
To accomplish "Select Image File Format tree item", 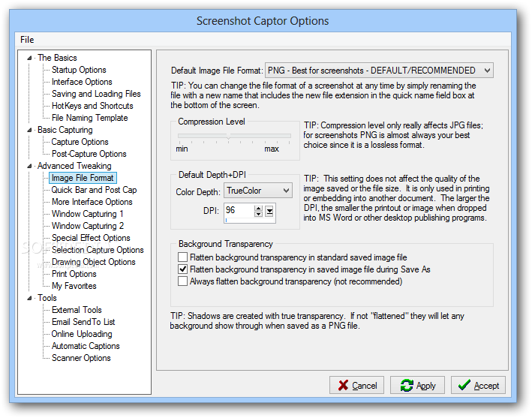I will pyautogui.click(x=83, y=178).
